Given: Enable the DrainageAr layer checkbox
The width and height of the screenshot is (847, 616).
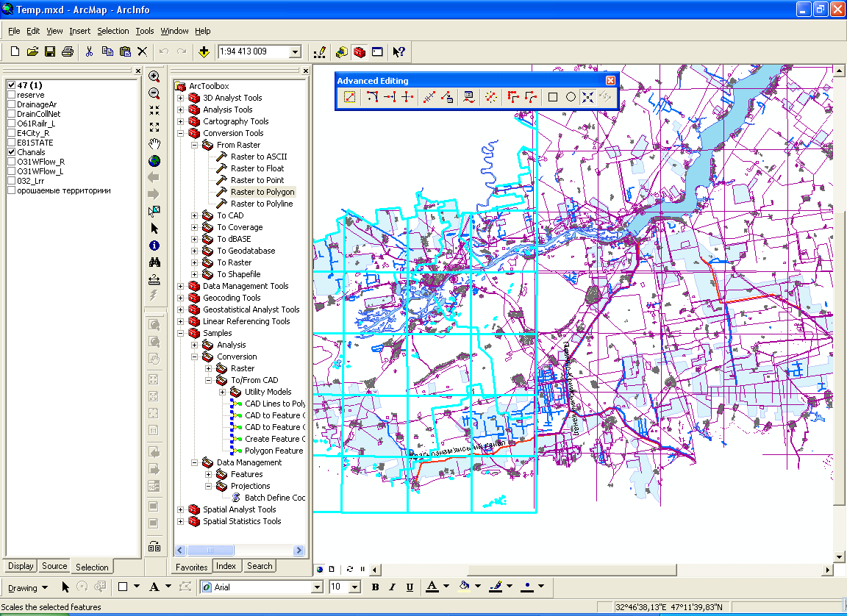Looking at the screenshot, I should coord(11,104).
